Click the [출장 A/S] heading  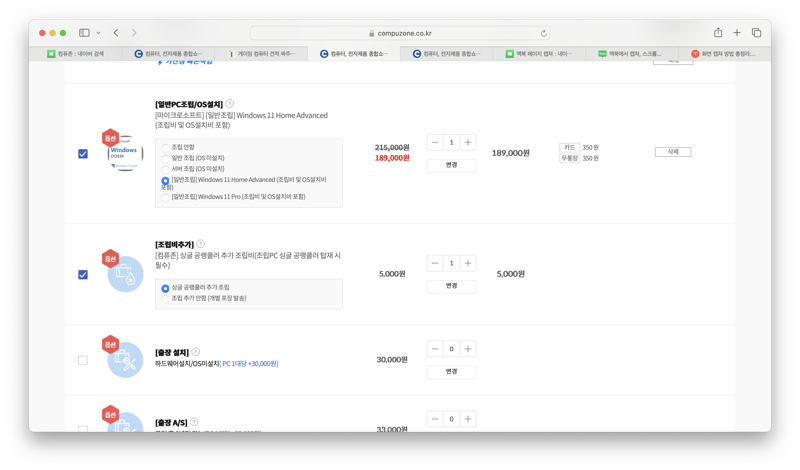click(171, 423)
